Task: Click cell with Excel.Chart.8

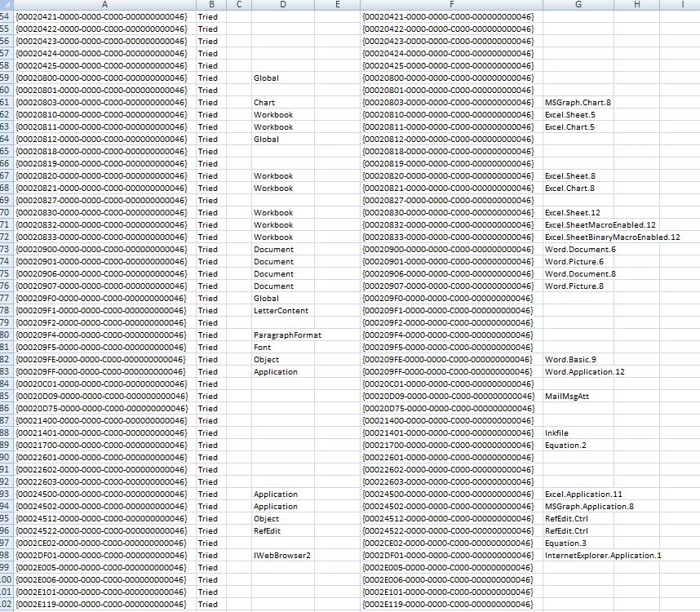Action: [x=578, y=188]
